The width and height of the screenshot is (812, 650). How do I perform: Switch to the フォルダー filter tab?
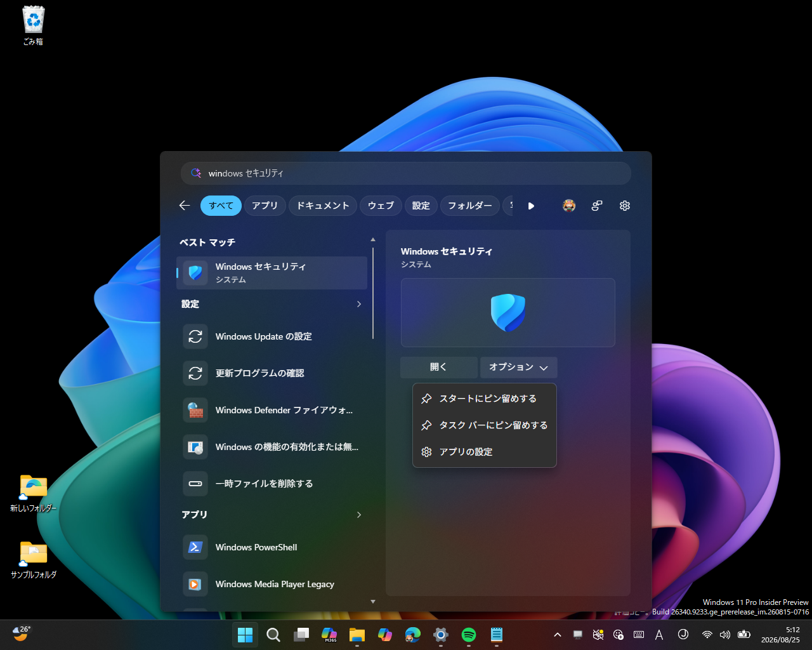(x=470, y=206)
